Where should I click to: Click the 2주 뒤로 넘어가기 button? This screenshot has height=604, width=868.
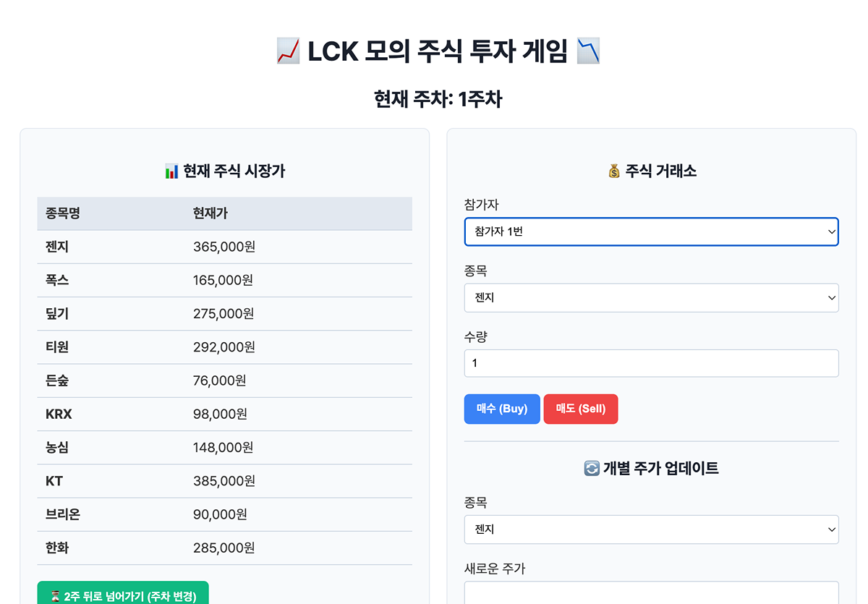(123, 595)
